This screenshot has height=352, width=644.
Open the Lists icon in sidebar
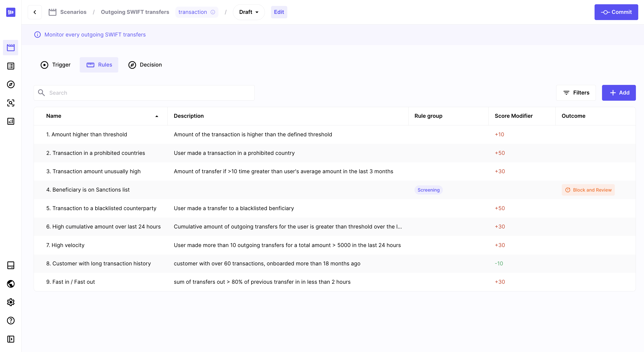(11, 66)
